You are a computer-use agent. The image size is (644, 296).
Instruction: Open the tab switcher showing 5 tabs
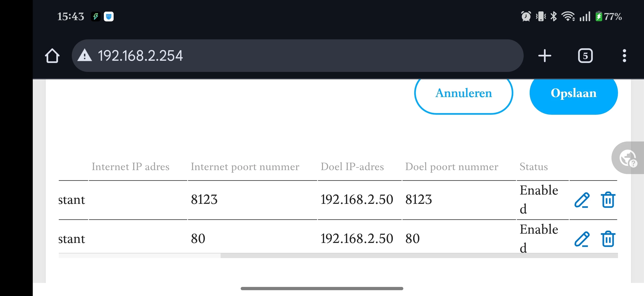coord(585,56)
